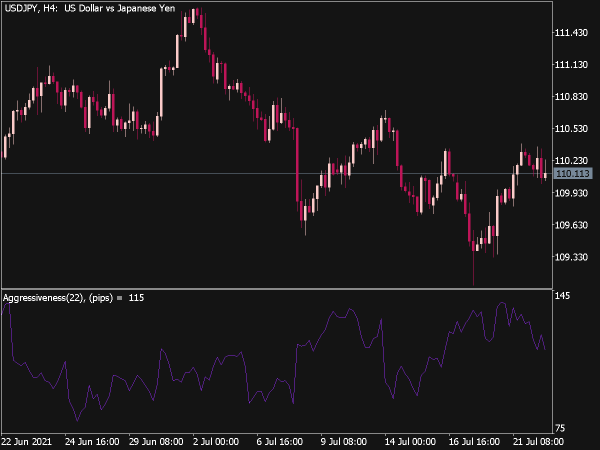This screenshot has width=600, height=450.
Task: Click the indicator scale value 145
Action: click(x=562, y=296)
